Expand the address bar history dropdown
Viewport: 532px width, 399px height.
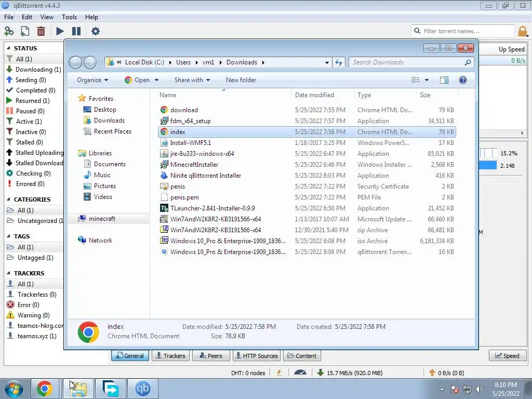(x=327, y=62)
